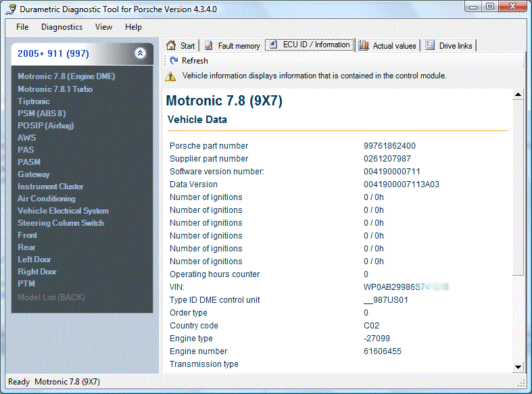Select Motronic 7.8 (Engine DME) module
This screenshot has width=532, height=394.
click(66, 76)
